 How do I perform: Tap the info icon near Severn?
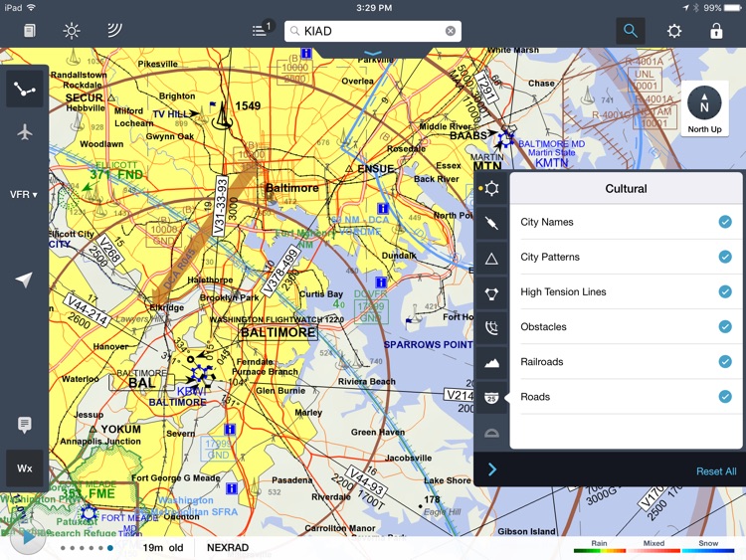tap(230, 429)
